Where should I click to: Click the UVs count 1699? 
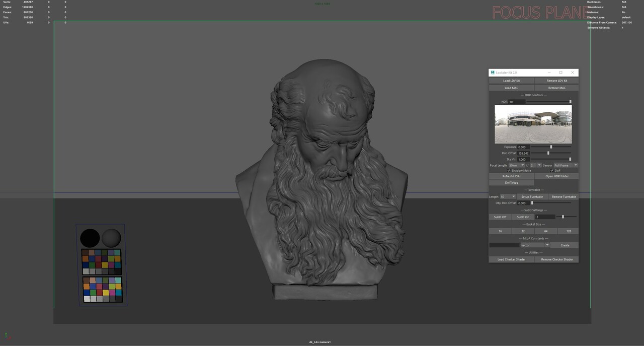pyautogui.click(x=30, y=22)
